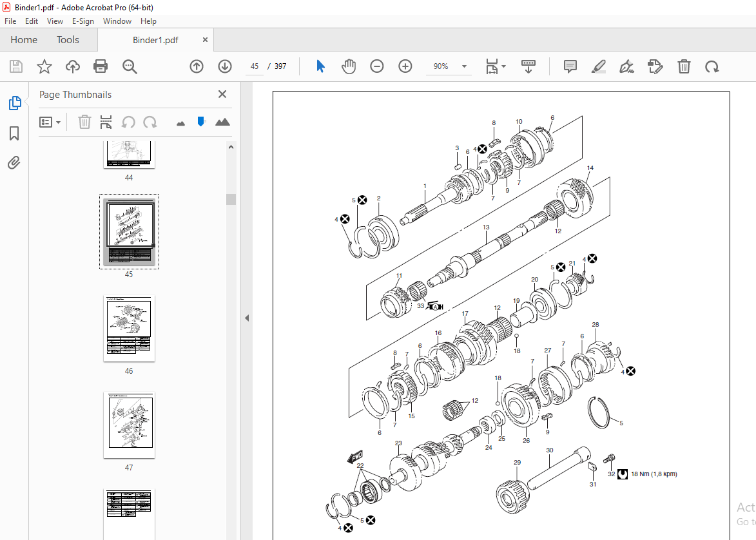Open the View menu

[x=55, y=21]
